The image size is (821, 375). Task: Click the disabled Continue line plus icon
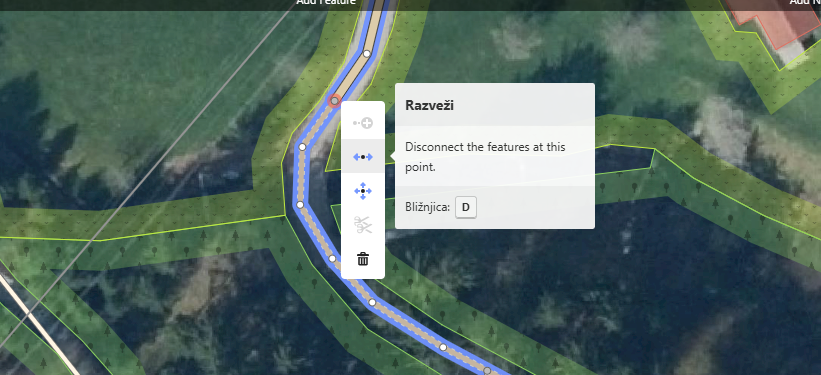[363, 123]
